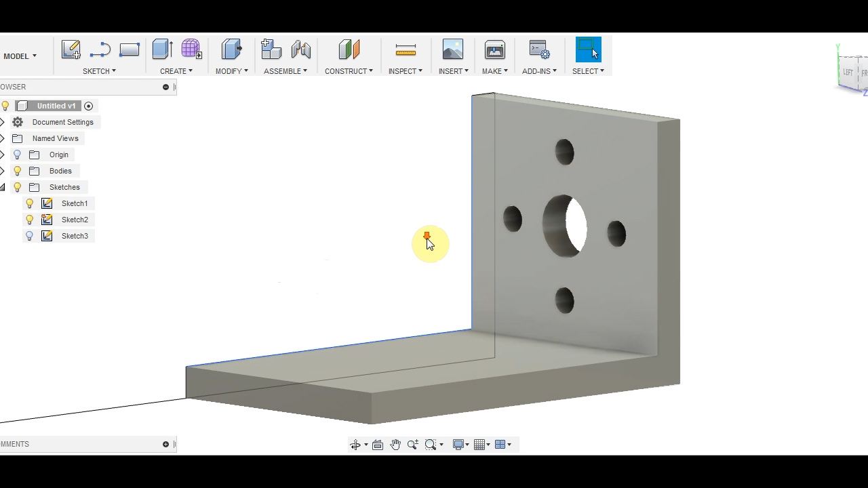
Task: Collapse the Sketches folder tree arrow
Action: coord(3,187)
